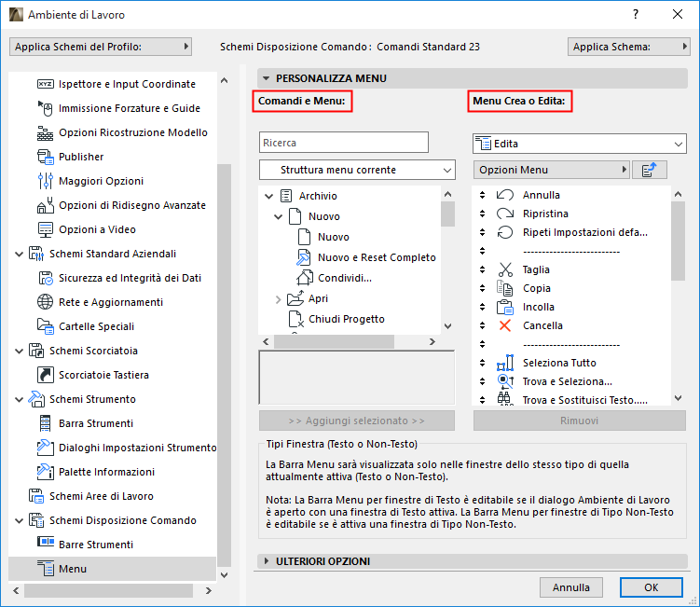The height and width of the screenshot is (607, 700).
Task: Click the Barra Strumenti icon
Action: pyautogui.click(x=45, y=423)
